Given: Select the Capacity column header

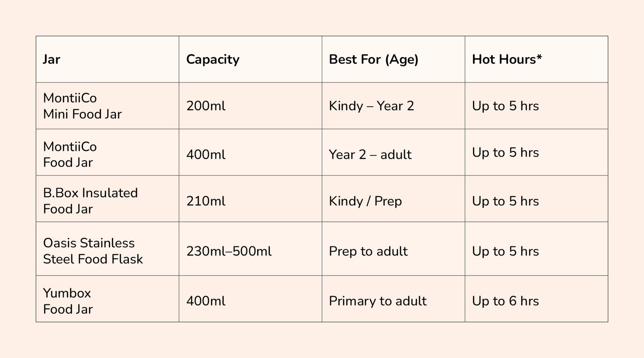Looking at the screenshot, I should click(x=250, y=59).
